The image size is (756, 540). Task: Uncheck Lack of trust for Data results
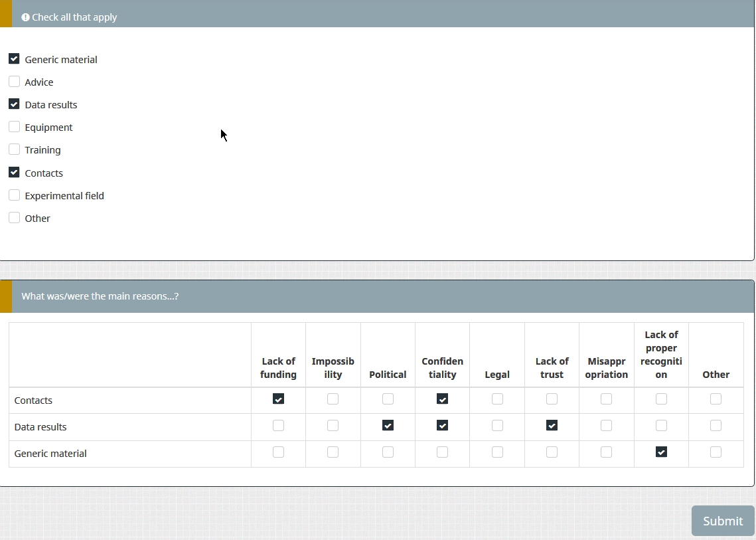click(552, 426)
